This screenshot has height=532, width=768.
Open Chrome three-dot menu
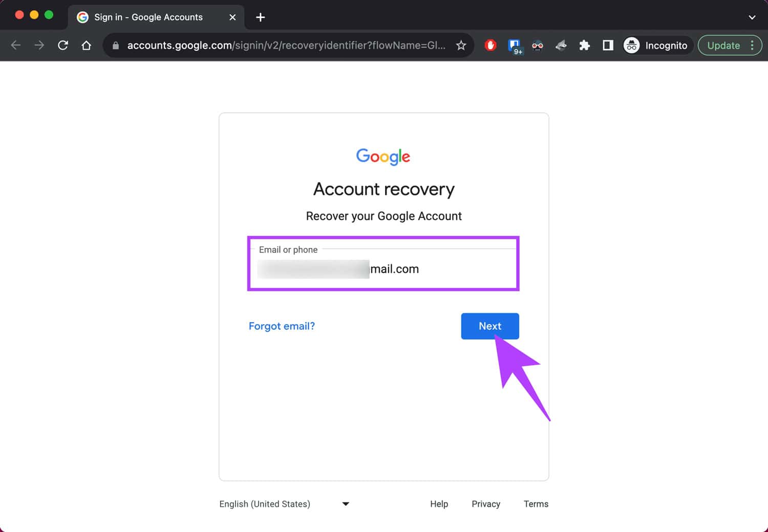752,46
